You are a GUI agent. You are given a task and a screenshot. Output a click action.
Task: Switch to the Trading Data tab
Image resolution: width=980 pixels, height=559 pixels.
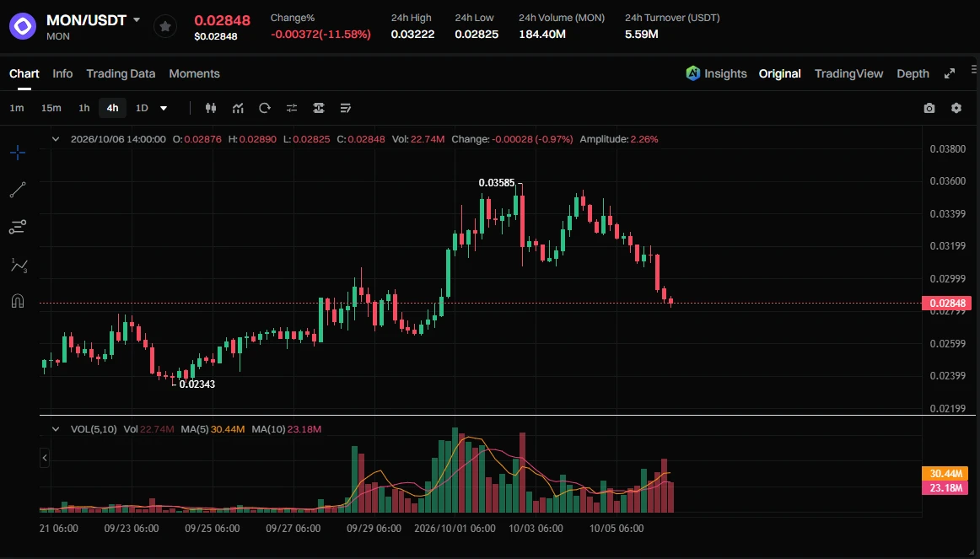[x=121, y=73]
